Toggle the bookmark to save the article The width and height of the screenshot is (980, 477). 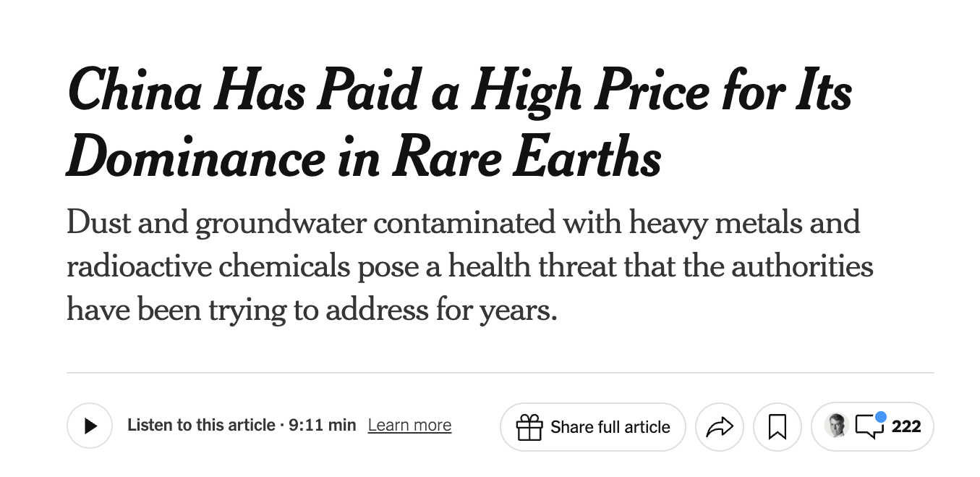(777, 426)
